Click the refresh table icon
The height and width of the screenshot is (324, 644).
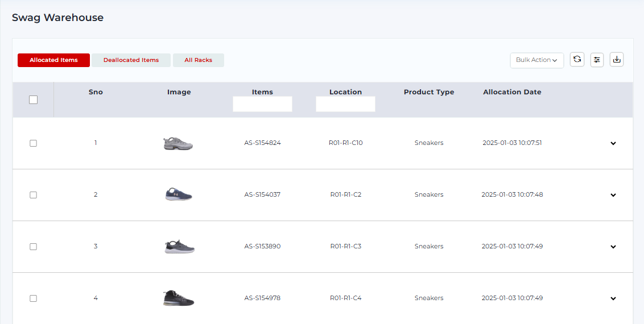(577, 59)
